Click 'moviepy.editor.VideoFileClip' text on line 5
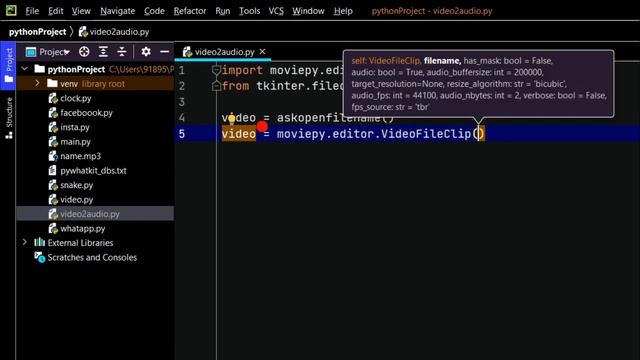 tap(373, 134)
